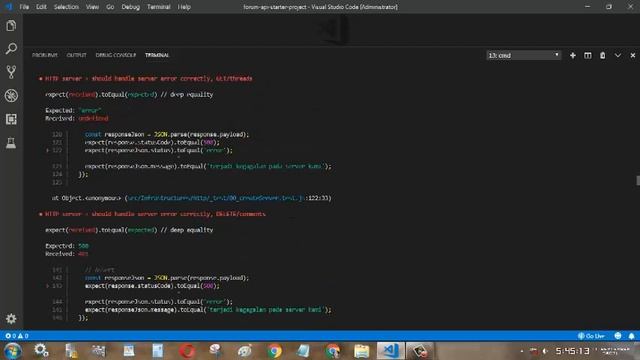
Task: Open the Debug view (no-bug icon)
Action: click(x=11, y=96)
